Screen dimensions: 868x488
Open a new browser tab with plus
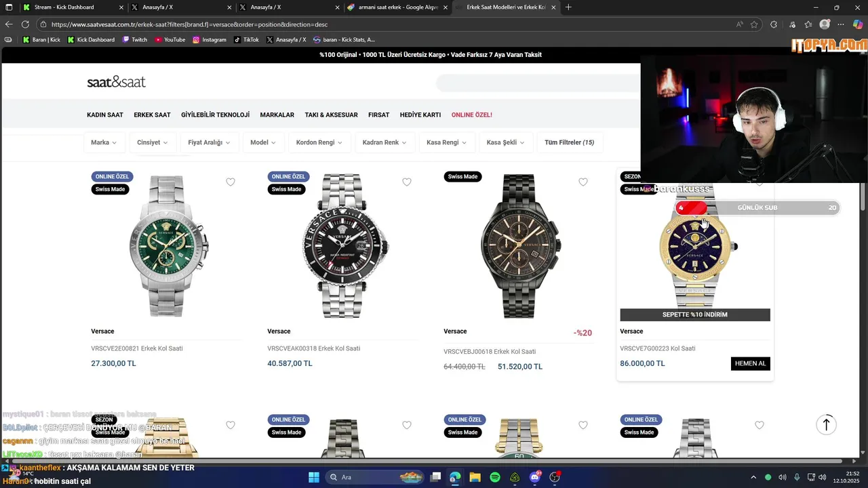tap(568, 7)
